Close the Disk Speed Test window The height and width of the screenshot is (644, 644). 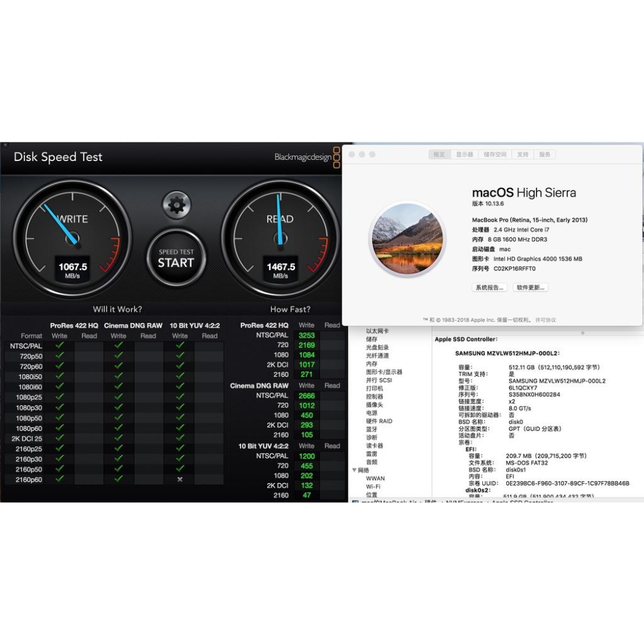pos(5,145)
